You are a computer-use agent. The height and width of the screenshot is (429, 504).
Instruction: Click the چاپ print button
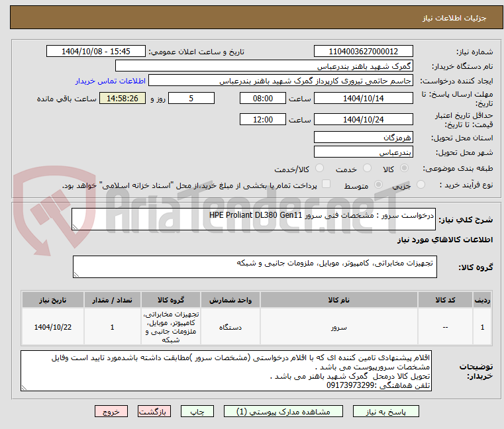197,411
